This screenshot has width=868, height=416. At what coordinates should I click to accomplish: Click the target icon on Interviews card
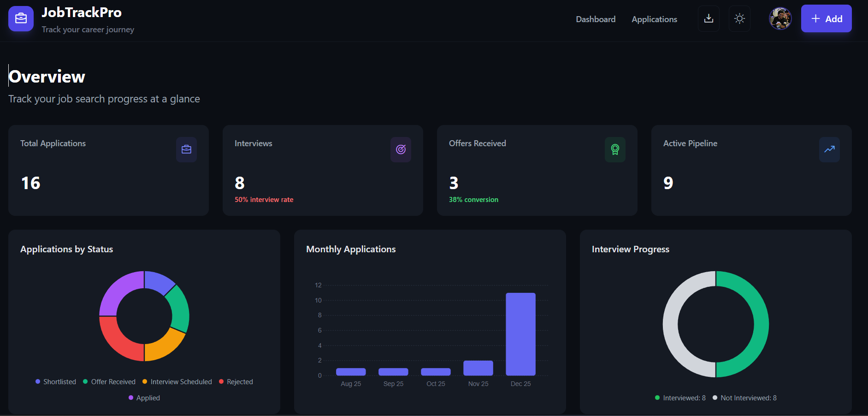click(401, 149)
